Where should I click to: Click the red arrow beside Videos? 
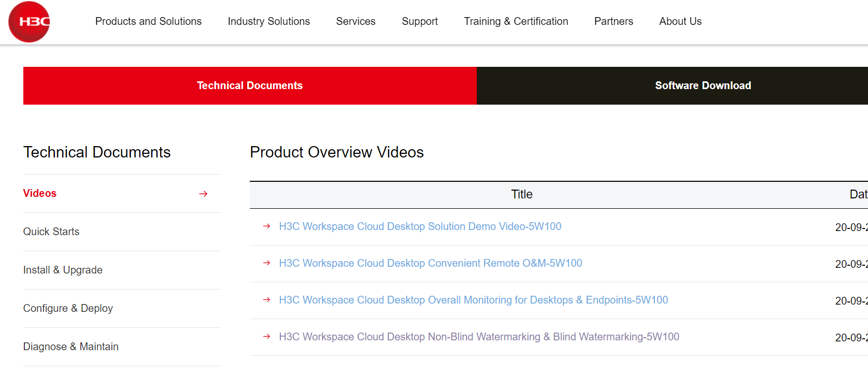203,194
